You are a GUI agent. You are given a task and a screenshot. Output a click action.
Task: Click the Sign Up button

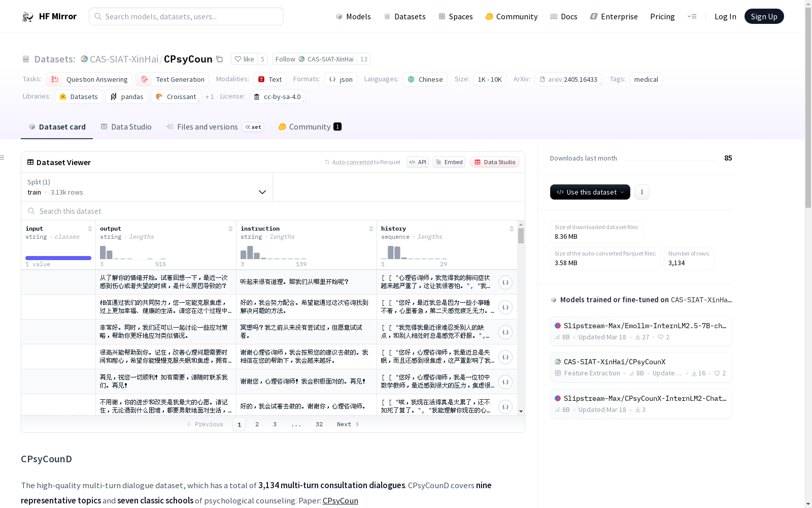764,16
